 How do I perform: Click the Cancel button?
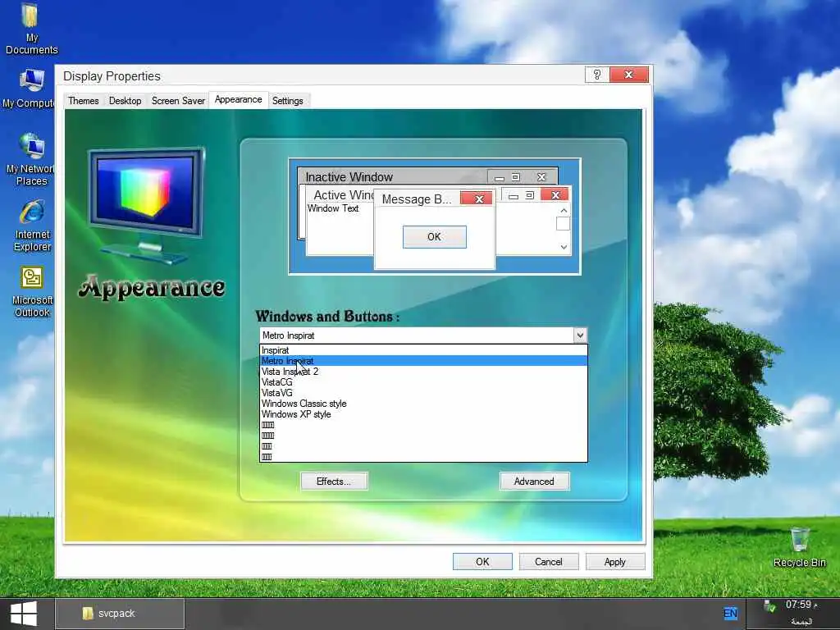click(549, 561)
